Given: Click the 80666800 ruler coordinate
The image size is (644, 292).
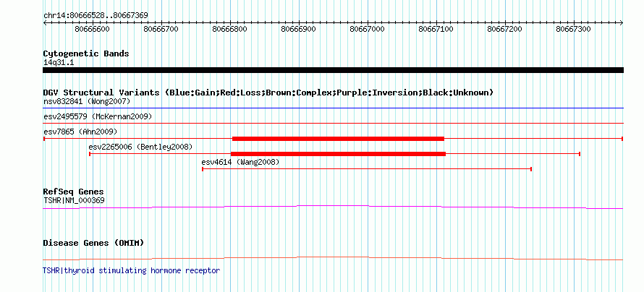Looking at the screenshot, I should 230,29.
